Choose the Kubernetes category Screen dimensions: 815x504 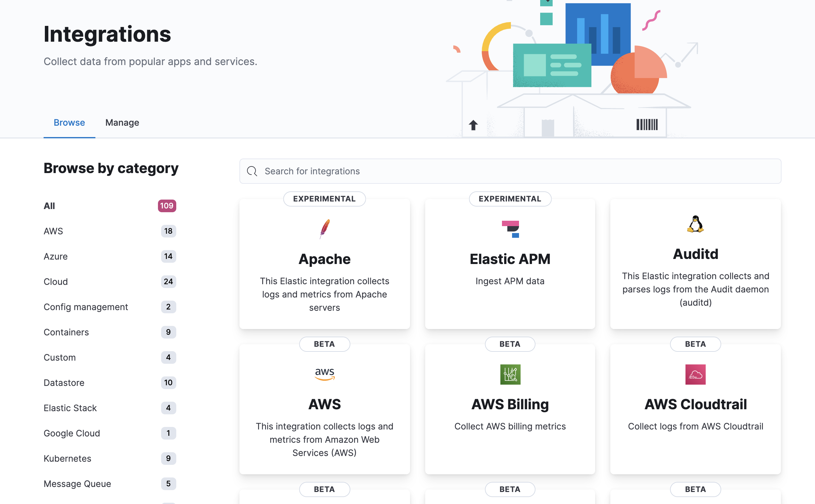click(x=67, y=458)
